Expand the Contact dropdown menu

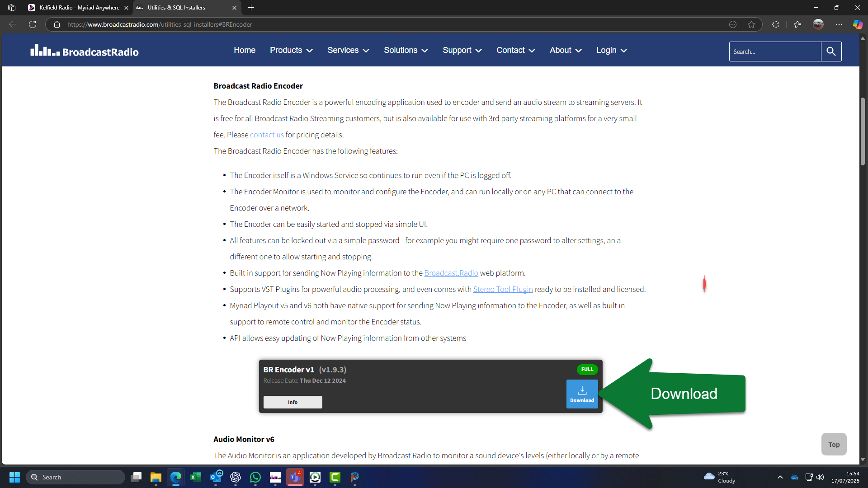(x=516, y=50)
